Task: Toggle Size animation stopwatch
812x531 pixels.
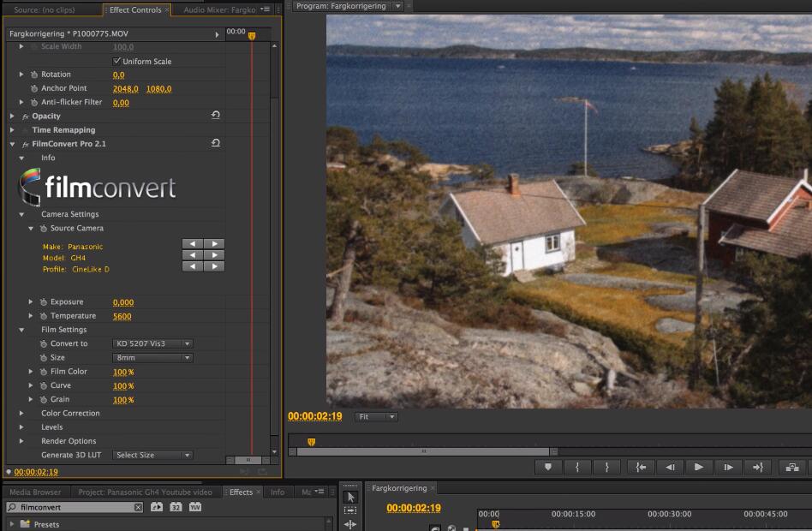Action: 44,358
